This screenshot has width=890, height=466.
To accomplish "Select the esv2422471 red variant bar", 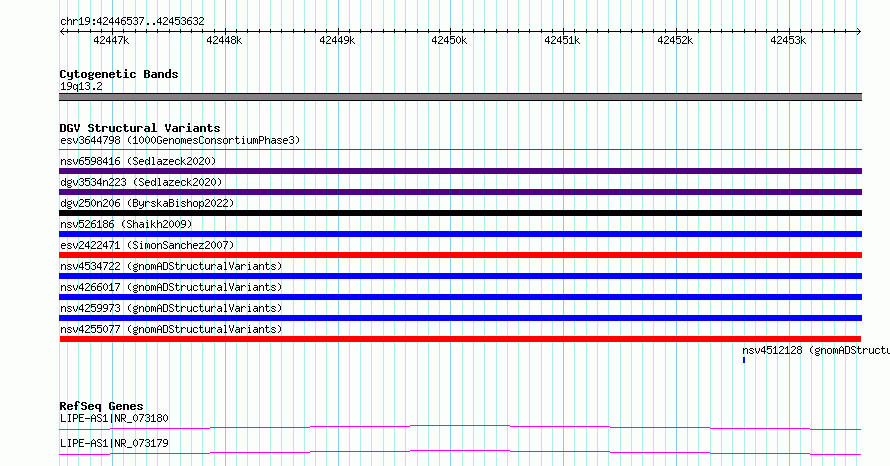I will (x=460, y=255).
